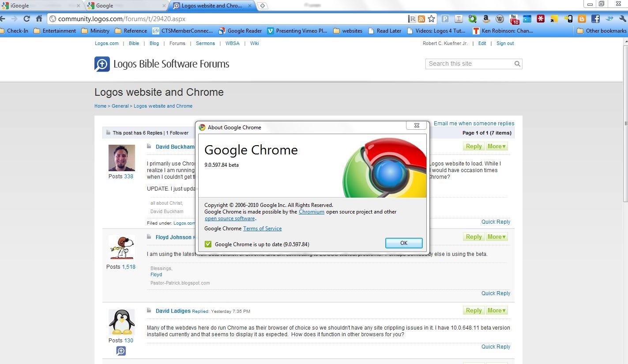Open the Twitter bird extension icon
The height and width of the screenshot is (364, 628).
point(609,19)
